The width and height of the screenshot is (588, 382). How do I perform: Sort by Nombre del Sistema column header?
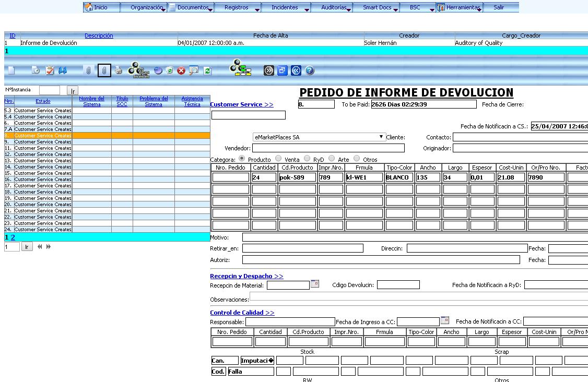[x=91, y=101]
